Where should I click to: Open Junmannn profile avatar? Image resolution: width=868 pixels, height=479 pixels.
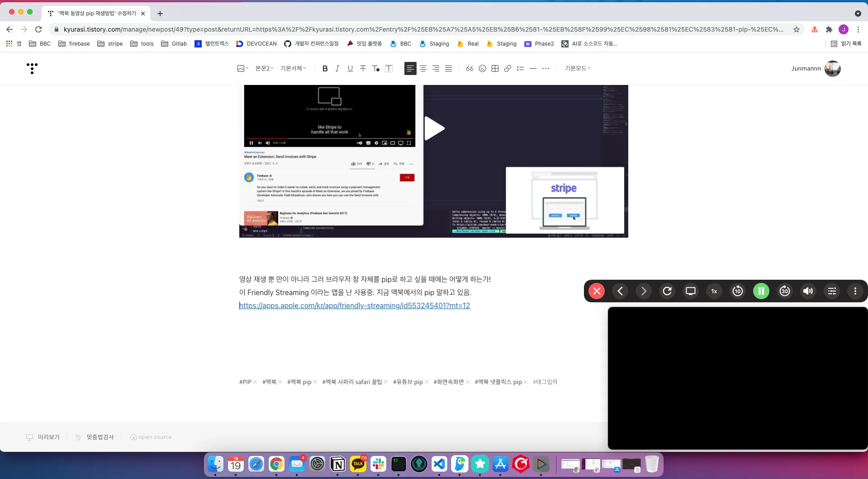coord(832,69)
